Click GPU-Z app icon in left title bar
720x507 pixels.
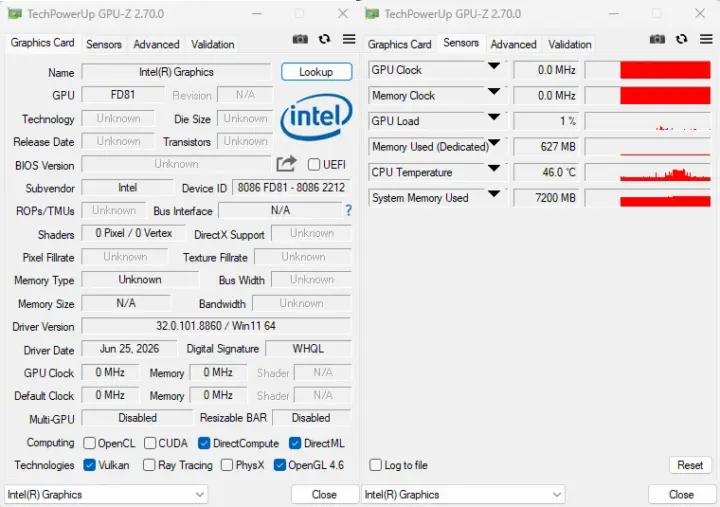pyautogui.click(x=15, y=14)
